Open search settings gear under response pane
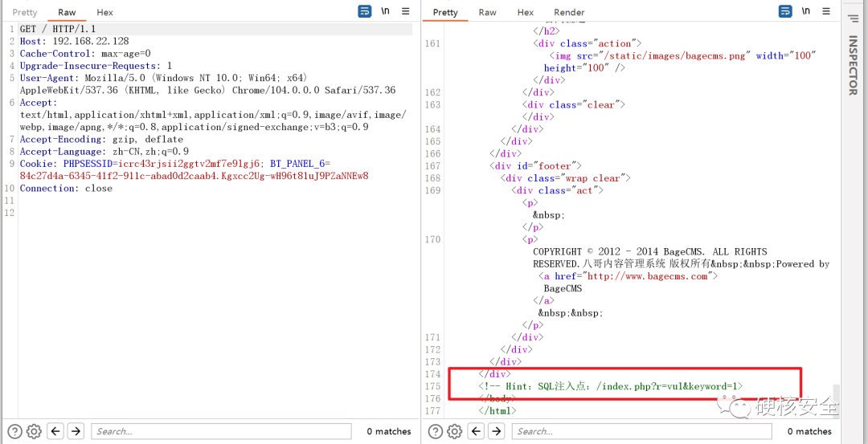 point(454,431)
